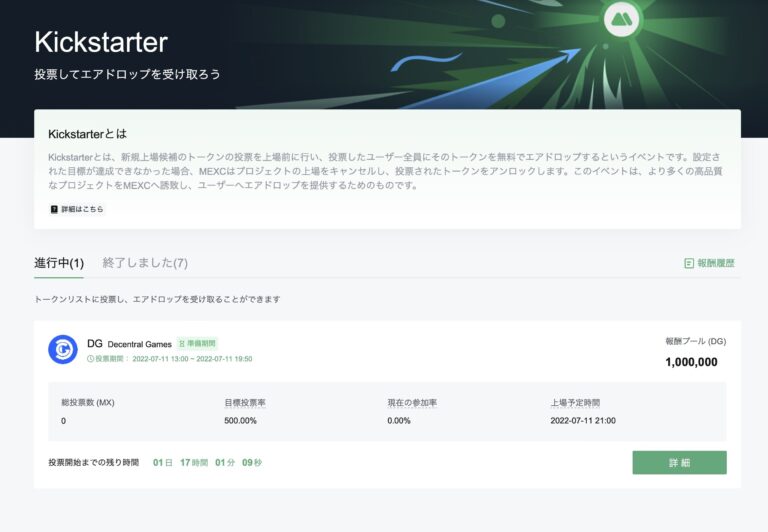Open the 報酬履歴 reward history link
Viewport: 768px width, 532px height.
pos(709,264)
